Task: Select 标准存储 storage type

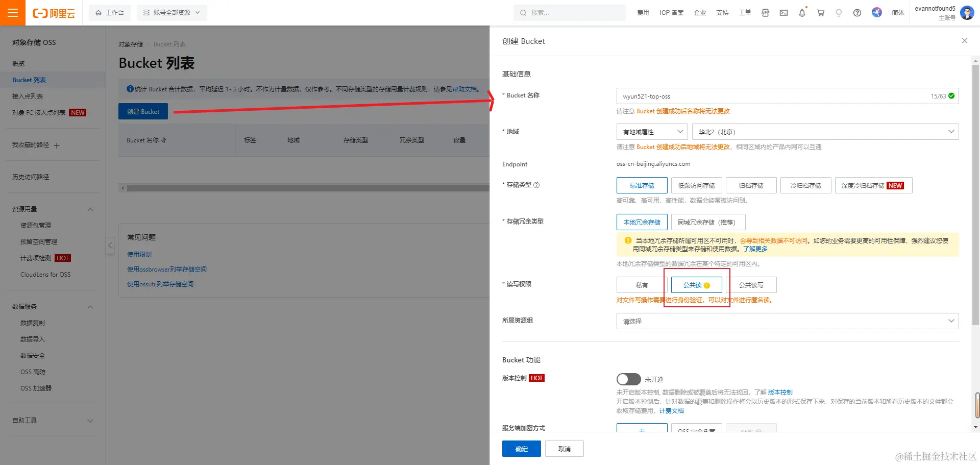Action: tap(642, 185)
